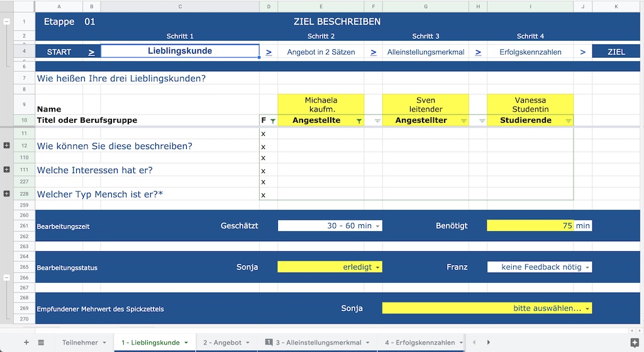Click the Explore icon at bottom right
Viewport: 644px width, 352px height.
click(635, 343)
